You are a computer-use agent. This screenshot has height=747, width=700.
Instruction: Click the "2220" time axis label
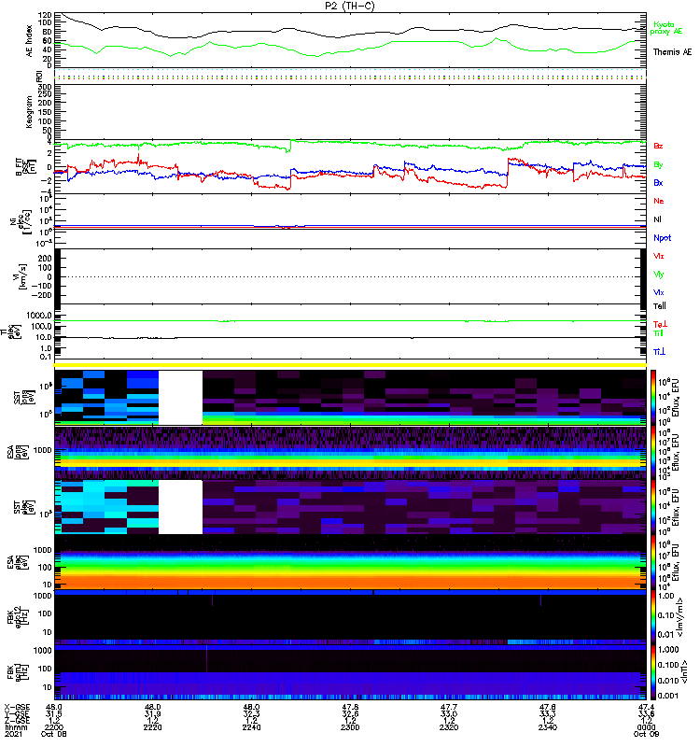point(153,727)
